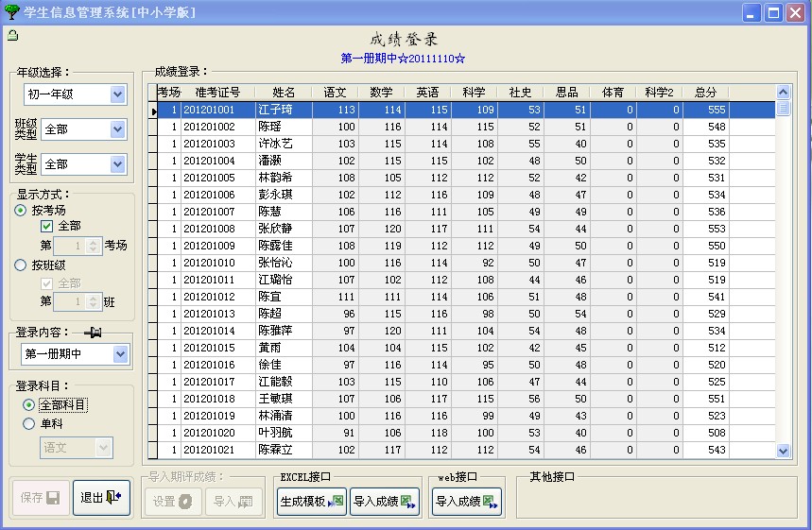Select student name 陈瑶
812x530 pixels.
pos(269,127)
